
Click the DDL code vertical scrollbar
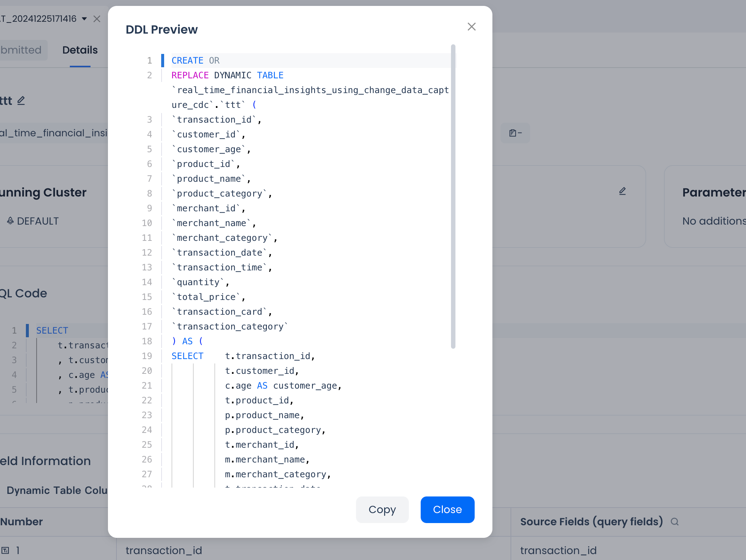click(453, 196)
